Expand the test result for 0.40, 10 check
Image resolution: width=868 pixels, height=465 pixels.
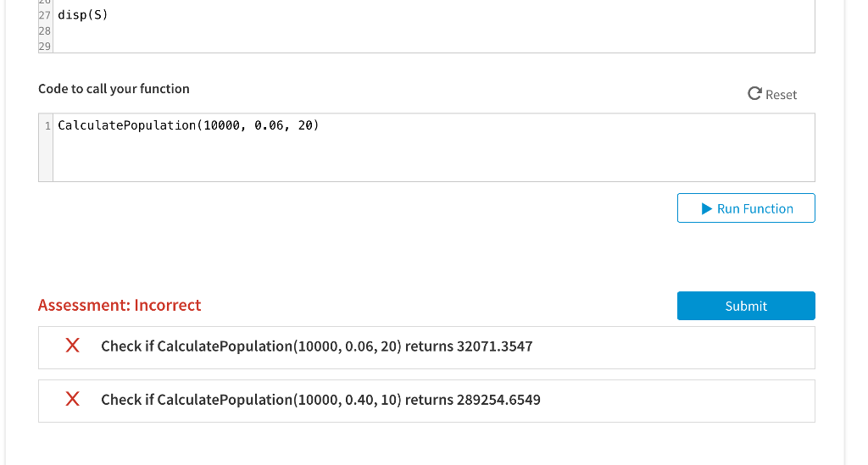pos(426,401)
